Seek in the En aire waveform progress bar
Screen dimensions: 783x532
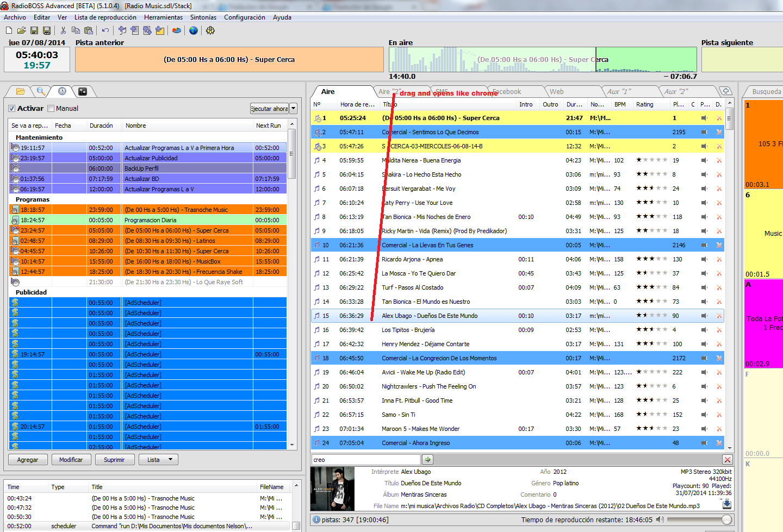point(542,59)
